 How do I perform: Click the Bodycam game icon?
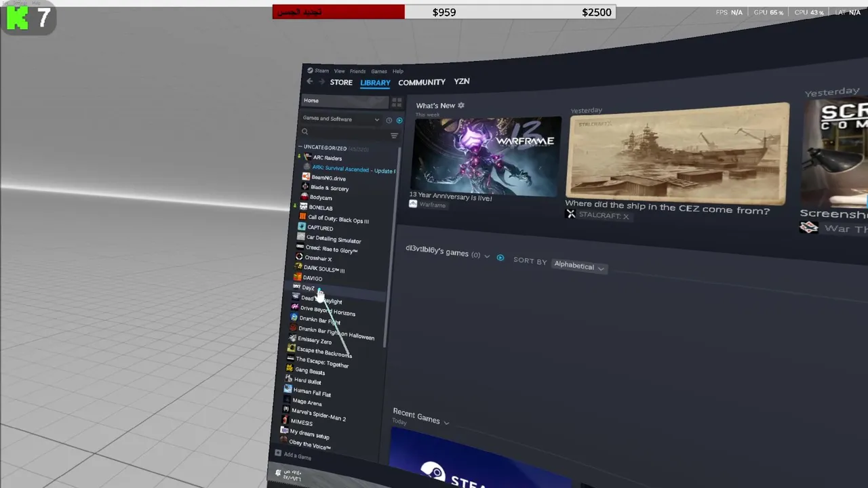[x=304, y=197]
